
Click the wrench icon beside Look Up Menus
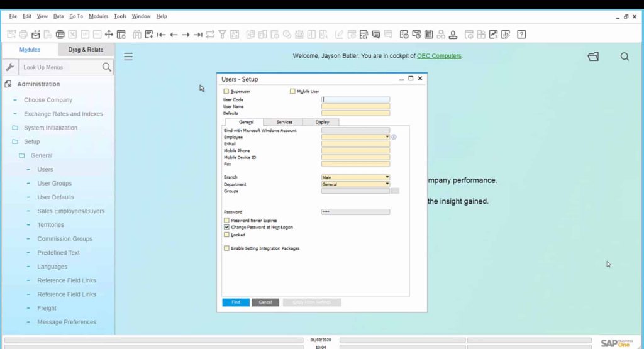[x=10, y=67]
